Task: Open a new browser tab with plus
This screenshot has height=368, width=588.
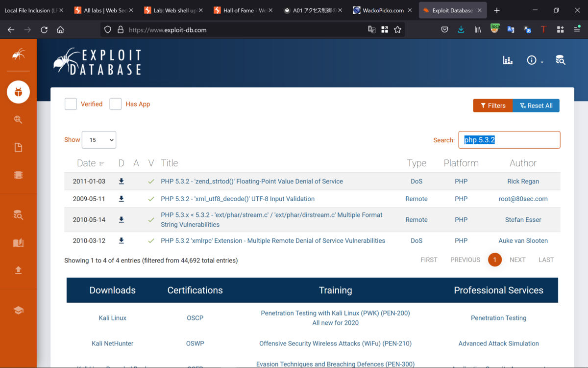Action: (497, 10)
